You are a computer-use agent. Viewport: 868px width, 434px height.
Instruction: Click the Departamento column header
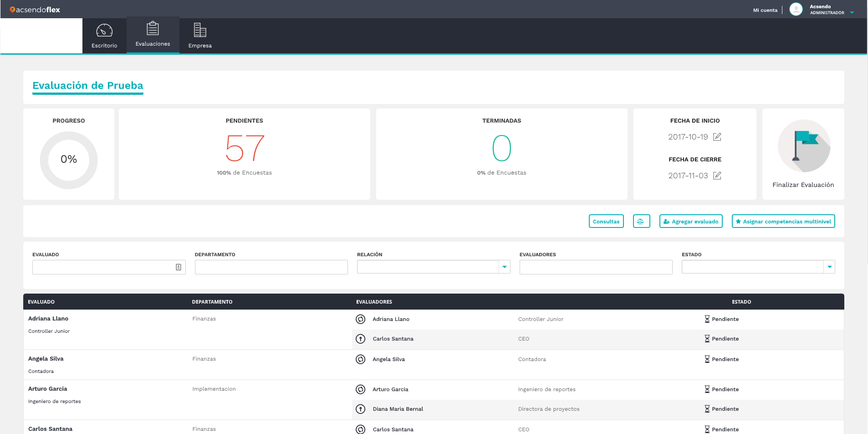pos(212,302)
